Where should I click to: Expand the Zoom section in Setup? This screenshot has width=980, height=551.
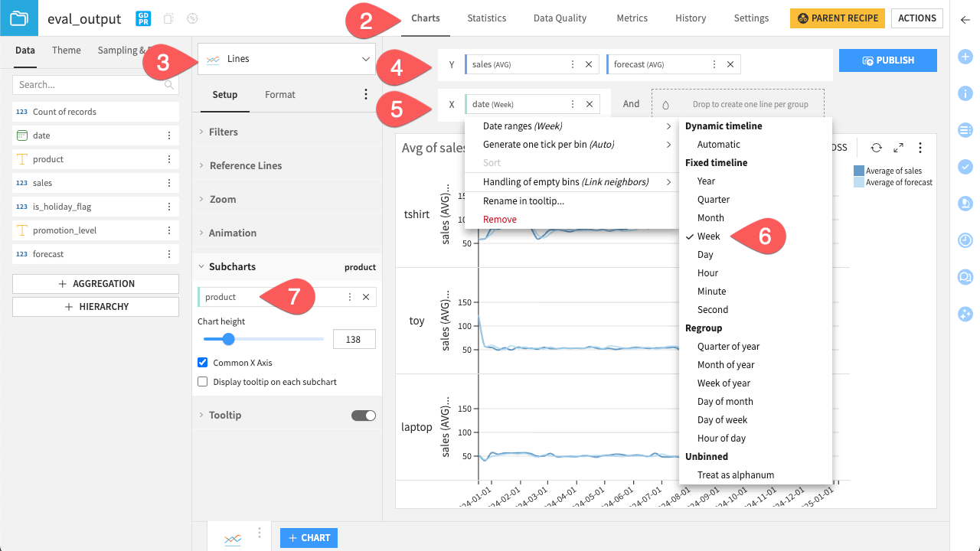point(222,198)
